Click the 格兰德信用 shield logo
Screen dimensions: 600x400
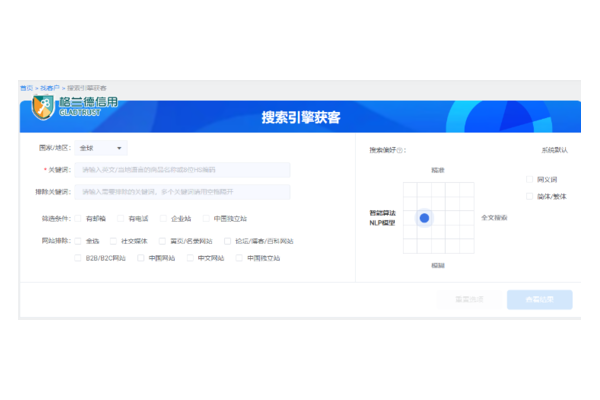(x=42, y=107)
